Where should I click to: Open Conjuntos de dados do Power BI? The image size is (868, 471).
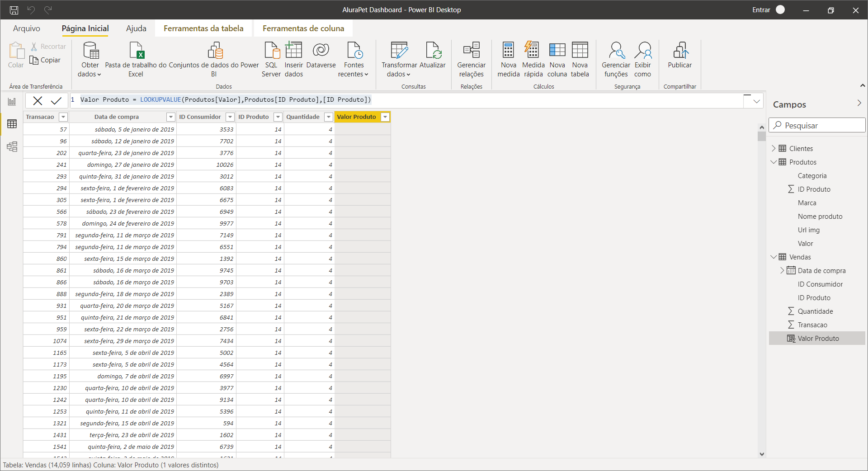214,59
